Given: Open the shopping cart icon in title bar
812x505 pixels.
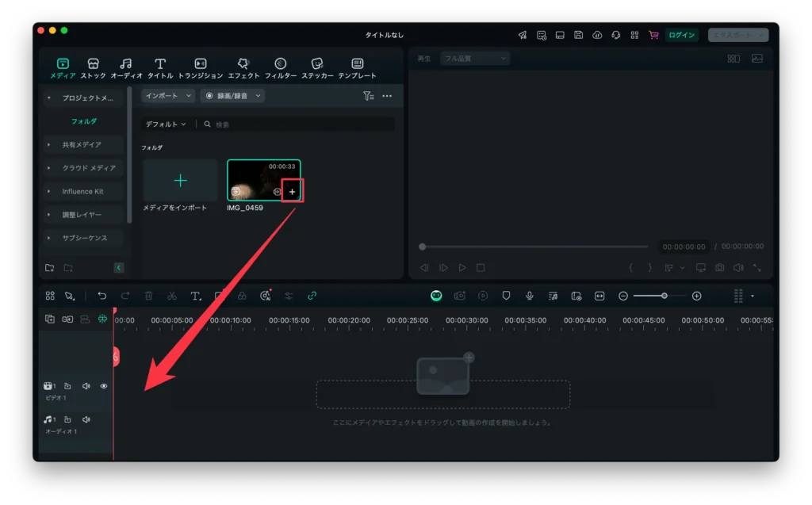Looking at the screenshot, I should 653,35.
